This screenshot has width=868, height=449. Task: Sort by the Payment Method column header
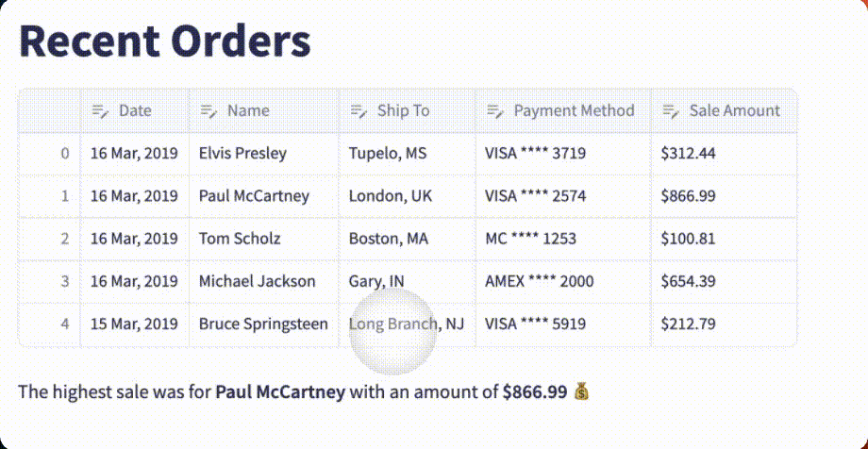[x=563, y=110]
